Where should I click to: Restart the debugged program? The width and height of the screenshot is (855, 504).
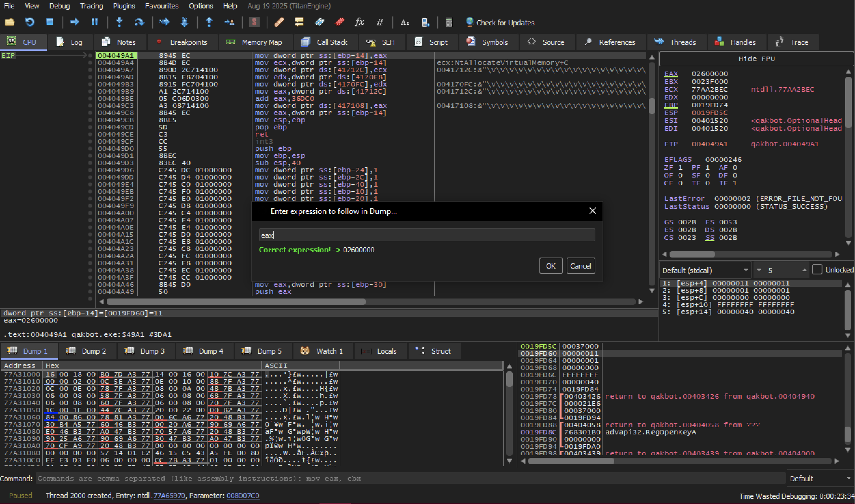pos(30,22)
